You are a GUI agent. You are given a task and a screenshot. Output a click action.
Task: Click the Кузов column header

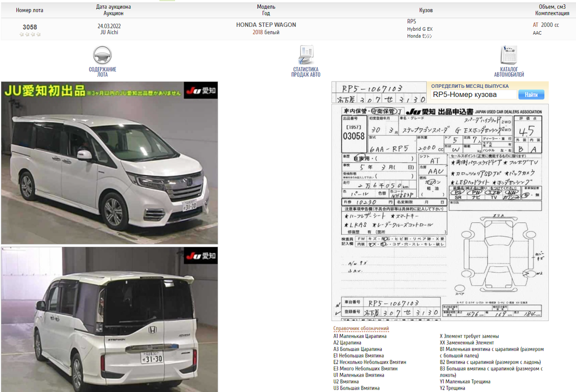pos(426,10)
